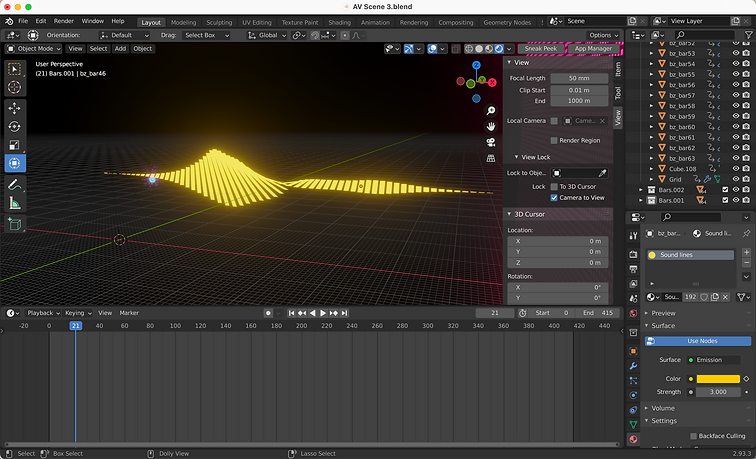Open the Material properties tab icon

(633, 439)
